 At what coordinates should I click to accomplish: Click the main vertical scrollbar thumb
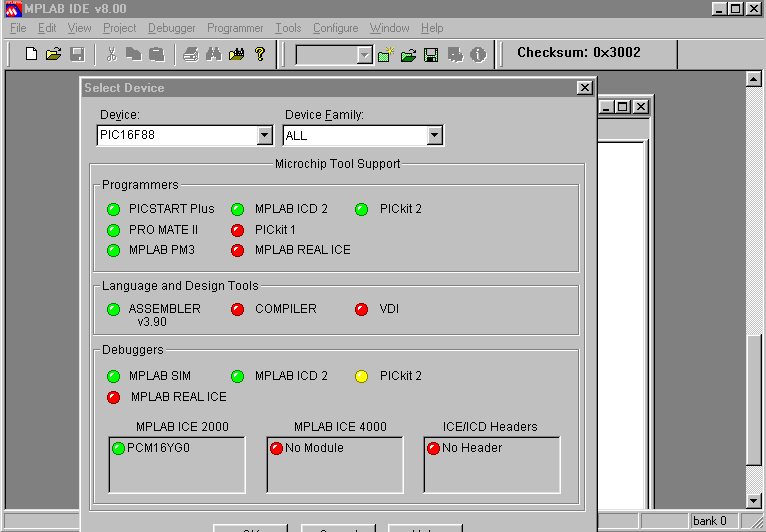point(754,400)
